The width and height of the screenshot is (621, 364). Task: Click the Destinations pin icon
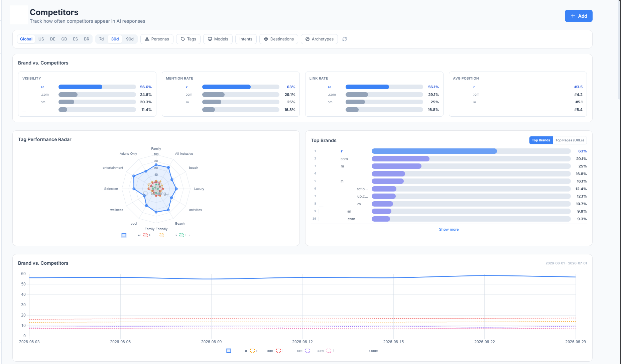click(x=266, y=39)
